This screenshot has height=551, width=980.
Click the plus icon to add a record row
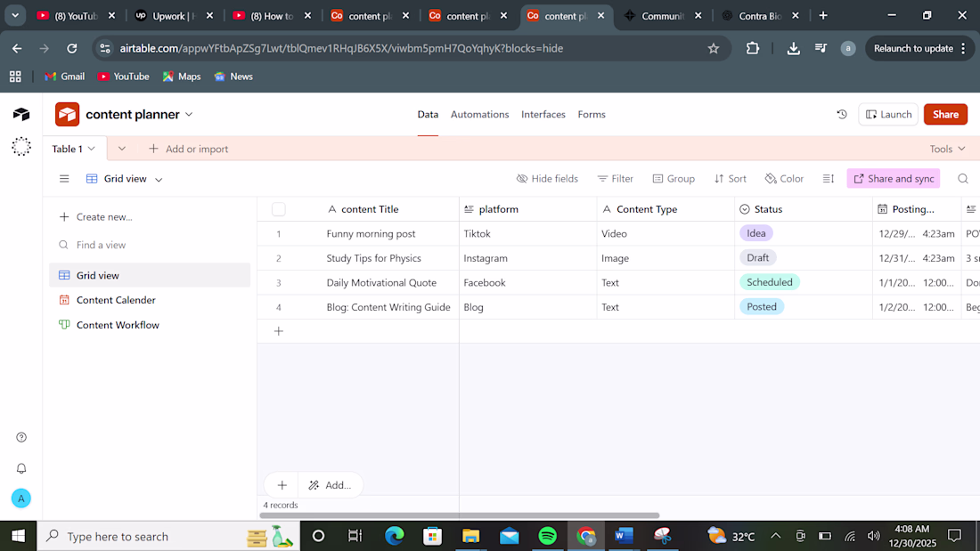coord(279,331)
